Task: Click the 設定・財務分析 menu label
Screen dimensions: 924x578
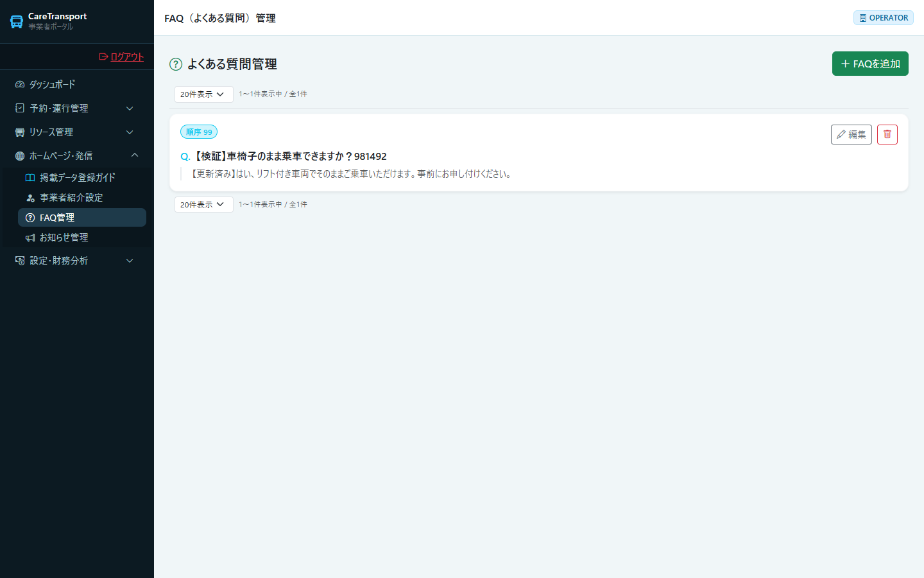Action: [59, 260]
